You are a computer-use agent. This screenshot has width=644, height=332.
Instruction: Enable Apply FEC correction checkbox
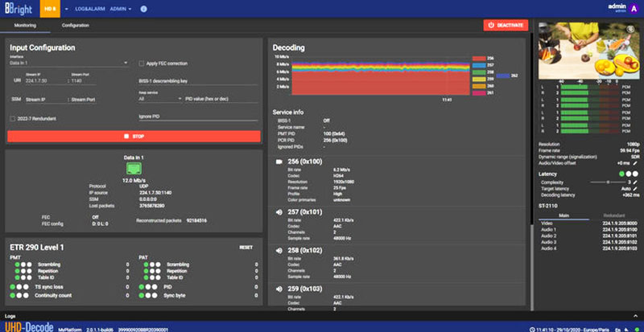142,63
